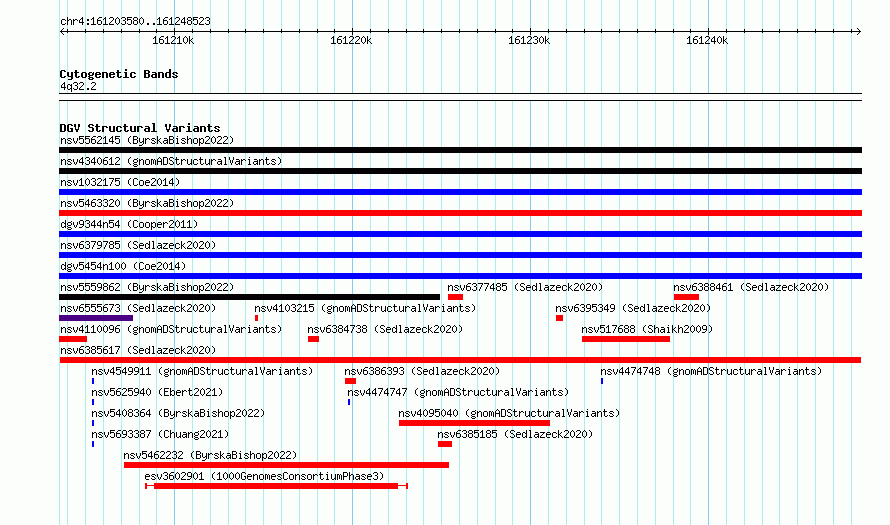Click the 161220k ruler label
This screenshot has height=525, width=890.
tap(351, 40)
